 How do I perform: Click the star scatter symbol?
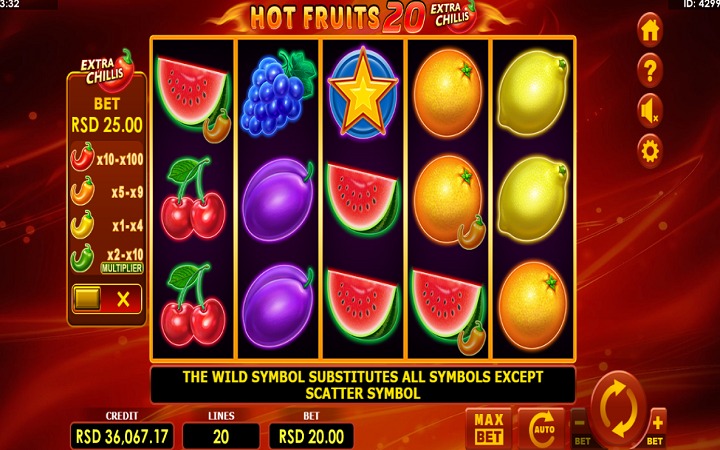363,92
